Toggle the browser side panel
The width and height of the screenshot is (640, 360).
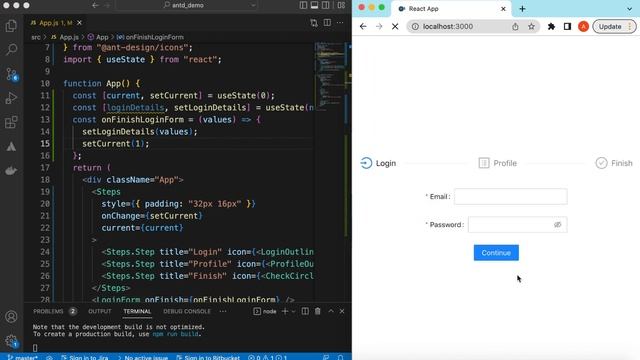tap(567, 27)
